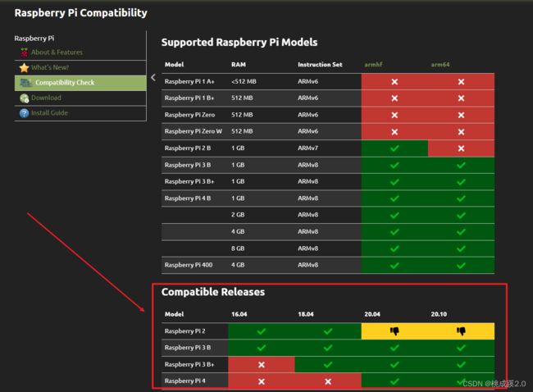Click the question mark icon for Install Guide
The image size is (533, 392).
(x=24, y=113)
